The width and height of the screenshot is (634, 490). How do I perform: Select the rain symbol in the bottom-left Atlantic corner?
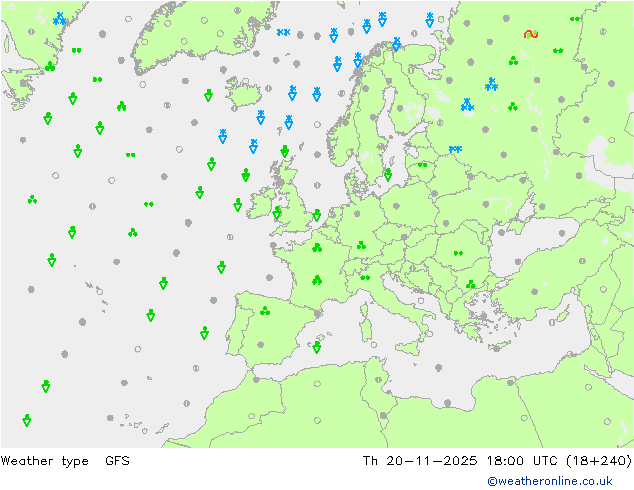click(27, 420)
